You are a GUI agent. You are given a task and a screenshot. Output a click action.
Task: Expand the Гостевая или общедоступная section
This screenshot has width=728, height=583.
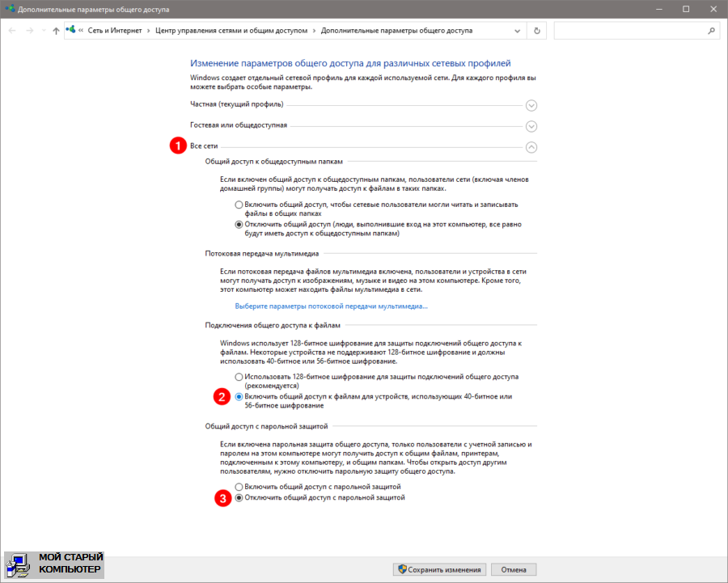click(x=531, y=126)
